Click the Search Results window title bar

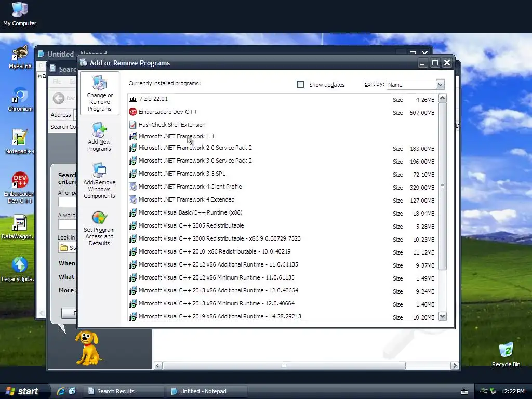tap(64, 69)
